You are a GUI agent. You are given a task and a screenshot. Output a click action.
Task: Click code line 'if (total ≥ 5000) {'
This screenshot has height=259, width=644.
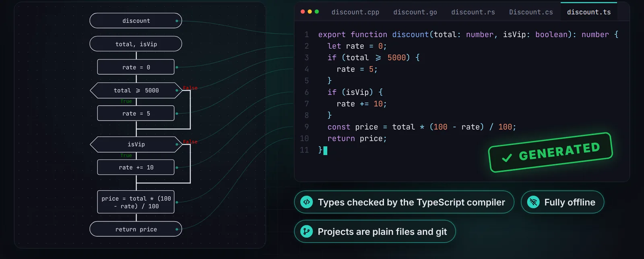[374, 58]
